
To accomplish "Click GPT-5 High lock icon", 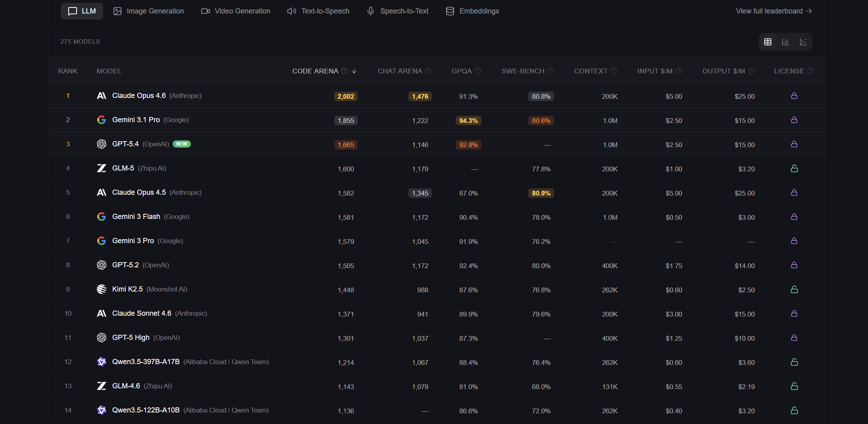I will pyautogui.click(x=794, y=338).
